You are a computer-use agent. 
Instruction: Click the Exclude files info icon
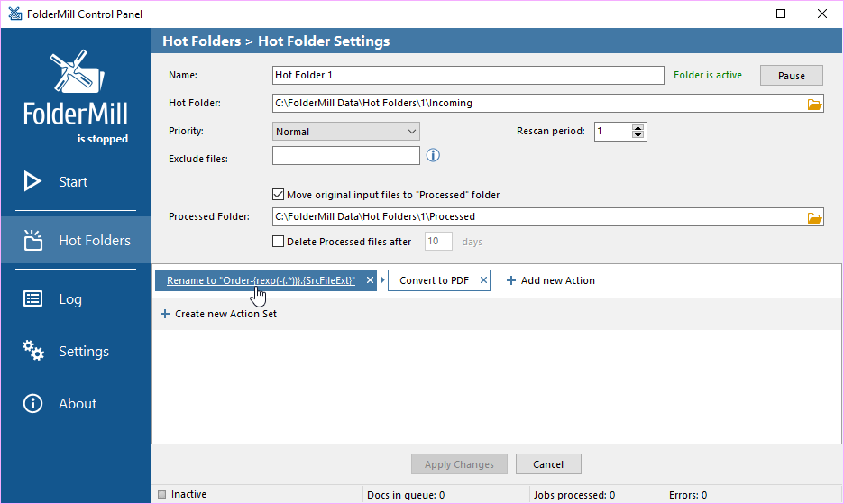coord(433,156)
